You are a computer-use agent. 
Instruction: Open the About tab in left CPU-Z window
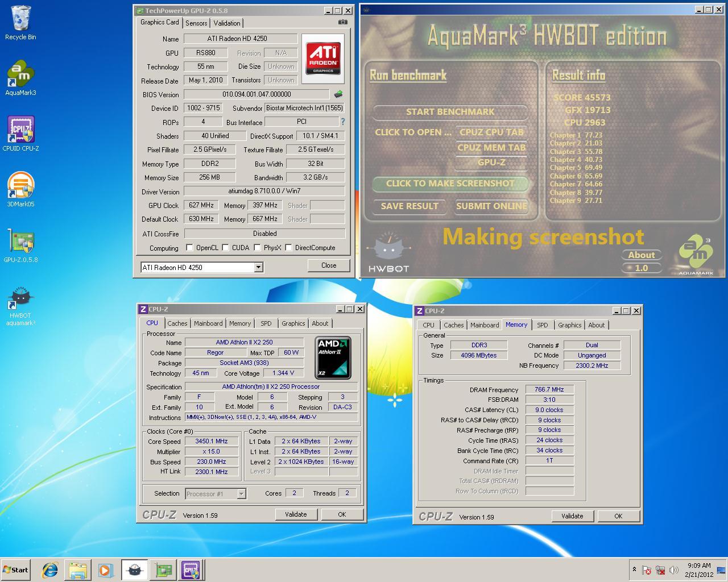[x=320, y=323]
